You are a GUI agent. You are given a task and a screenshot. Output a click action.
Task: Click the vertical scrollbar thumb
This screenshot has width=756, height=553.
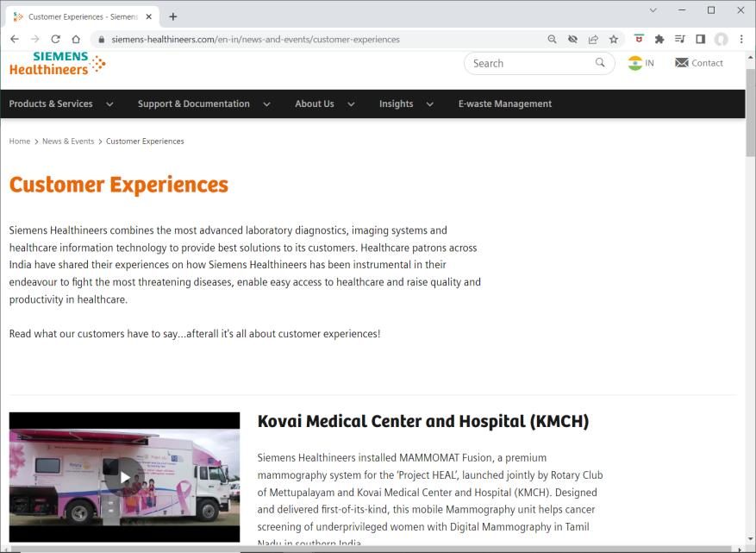tap(751, 112)
